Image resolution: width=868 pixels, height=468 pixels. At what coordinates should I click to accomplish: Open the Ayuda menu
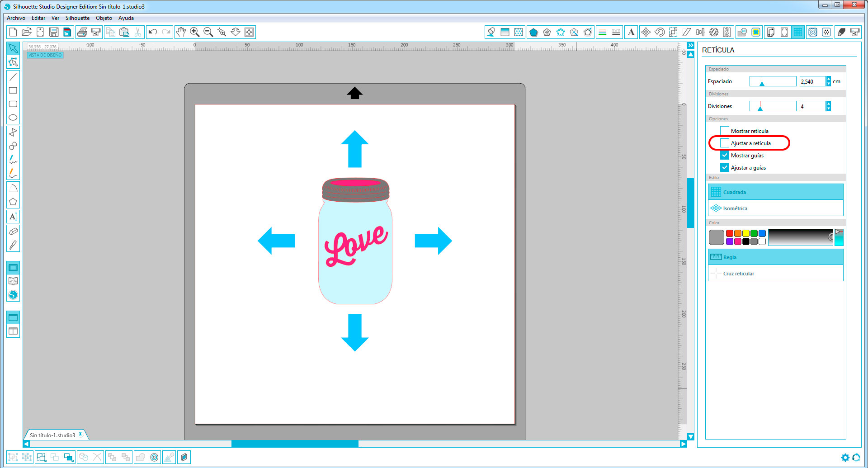click(126, 18)
